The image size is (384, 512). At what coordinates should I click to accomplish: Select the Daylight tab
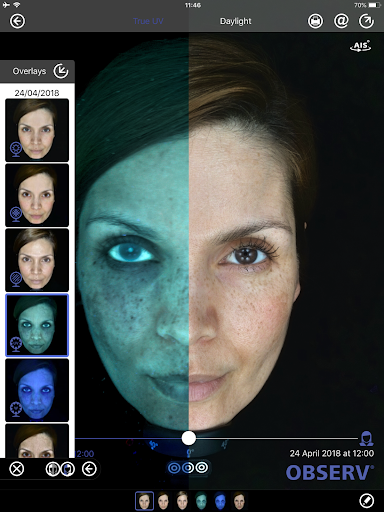point(236,21)
